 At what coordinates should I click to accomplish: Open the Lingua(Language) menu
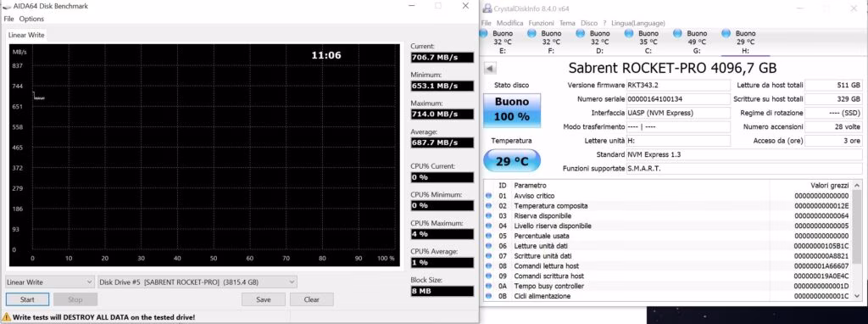637,23
